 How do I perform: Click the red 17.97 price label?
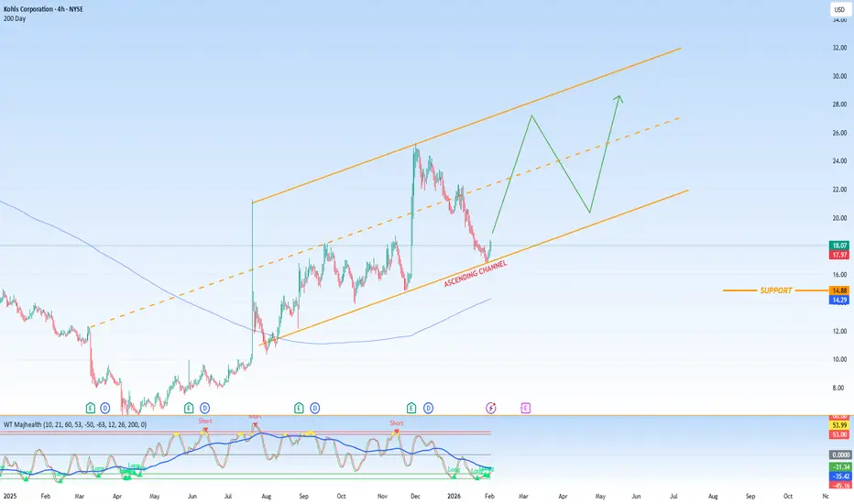tap(839, 255)
